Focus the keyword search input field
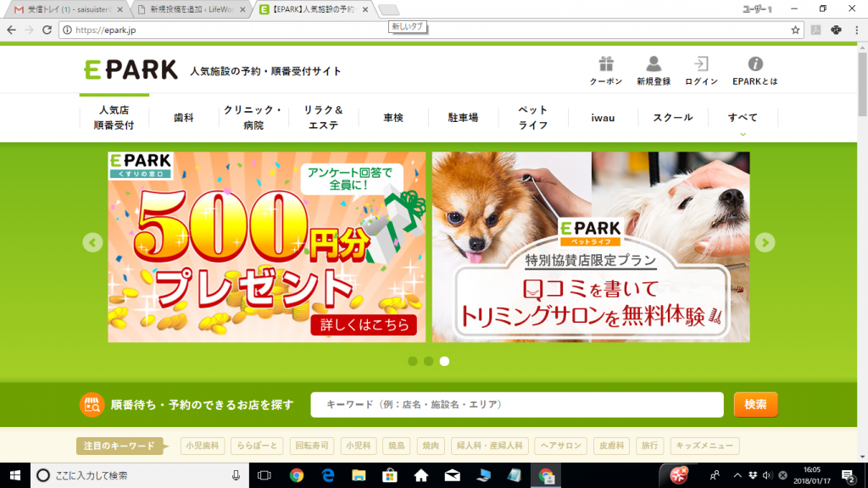 click(516, 405)
